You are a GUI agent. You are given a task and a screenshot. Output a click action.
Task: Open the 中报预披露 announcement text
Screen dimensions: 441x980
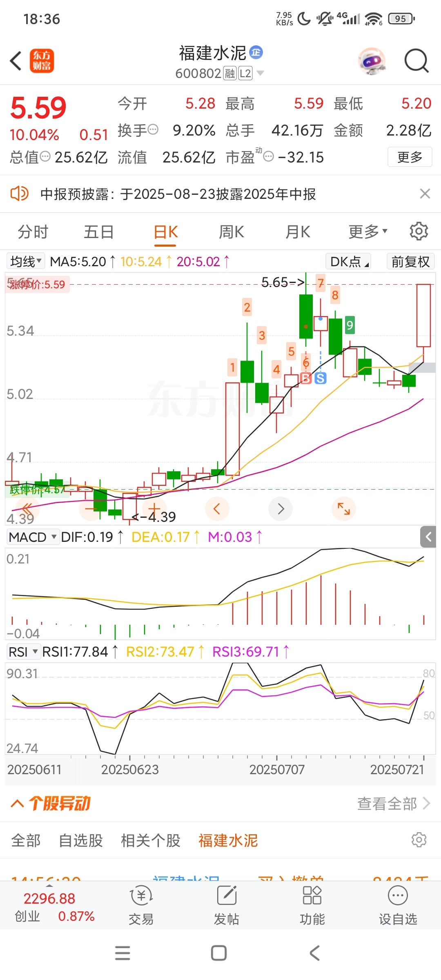[178, 194]
